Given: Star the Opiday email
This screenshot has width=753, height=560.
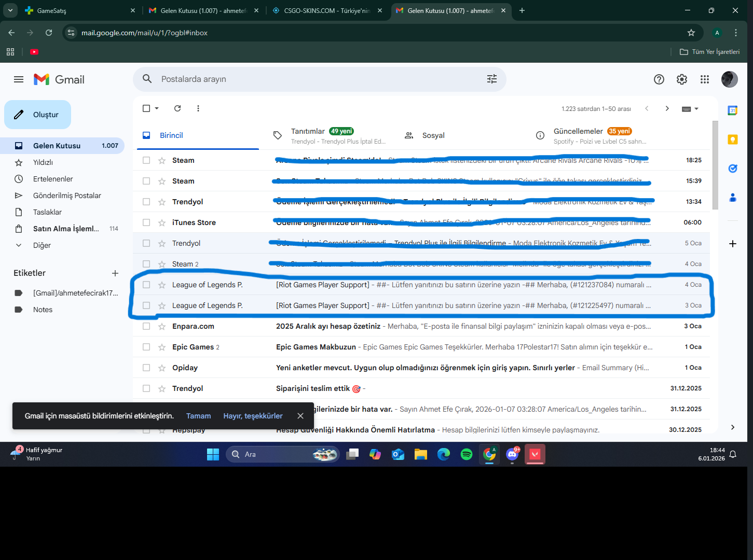Looking at the screenshot, I should click(162, 368).
